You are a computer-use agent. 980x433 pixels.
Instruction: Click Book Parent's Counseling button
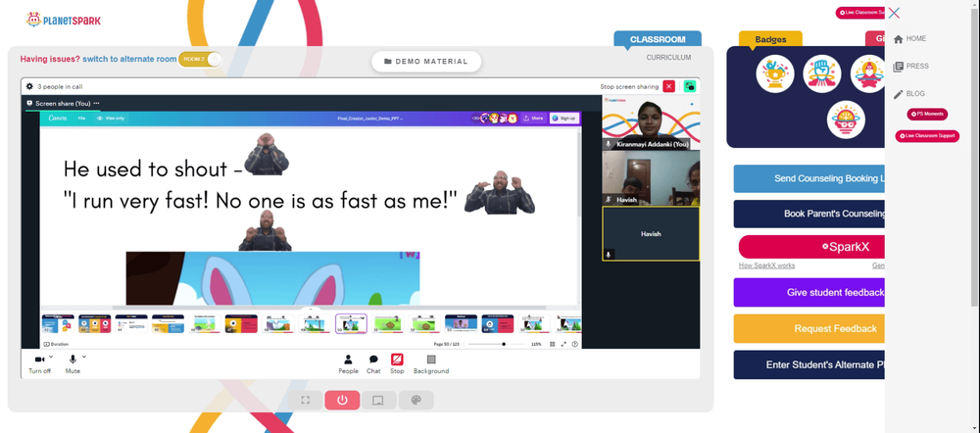point(809,214)
